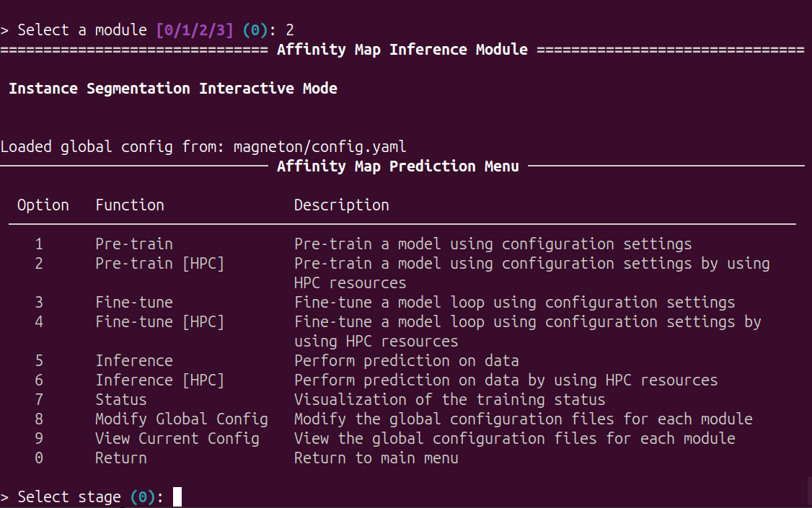Click 'Perform prediction on data' description in row 5

pos(407,361)
